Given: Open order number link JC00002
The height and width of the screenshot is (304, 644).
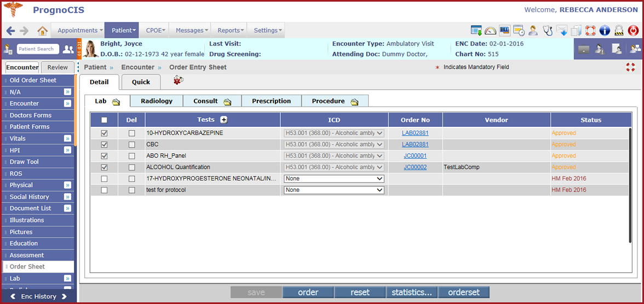Looking at the screenshot, I should (x=415, y=167).
